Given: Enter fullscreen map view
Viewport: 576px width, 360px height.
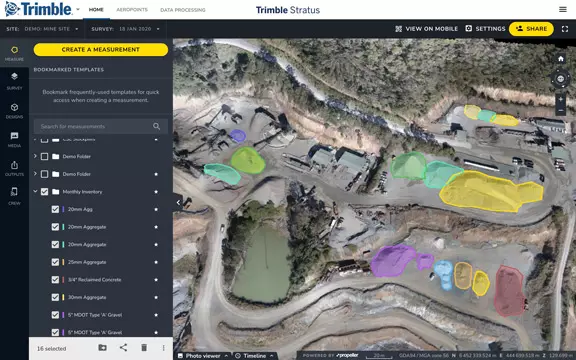Looking at the screenshot, I should tap(565, 29).
